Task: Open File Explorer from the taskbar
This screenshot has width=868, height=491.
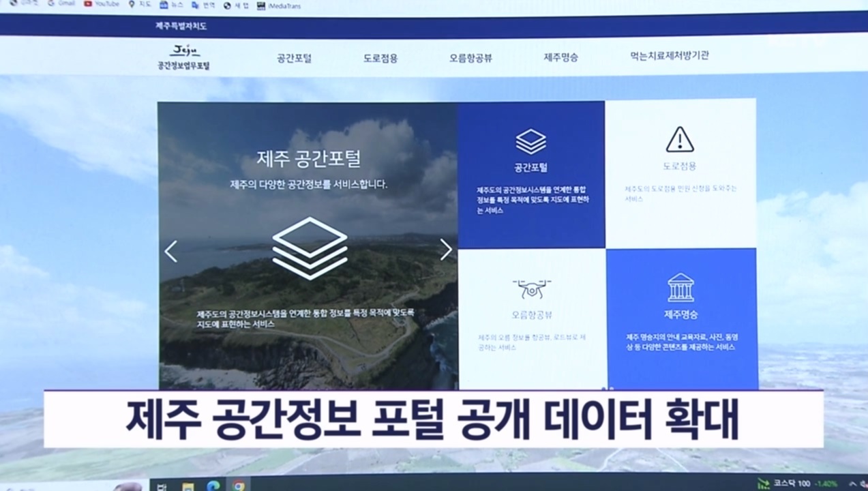Action: 188,486
